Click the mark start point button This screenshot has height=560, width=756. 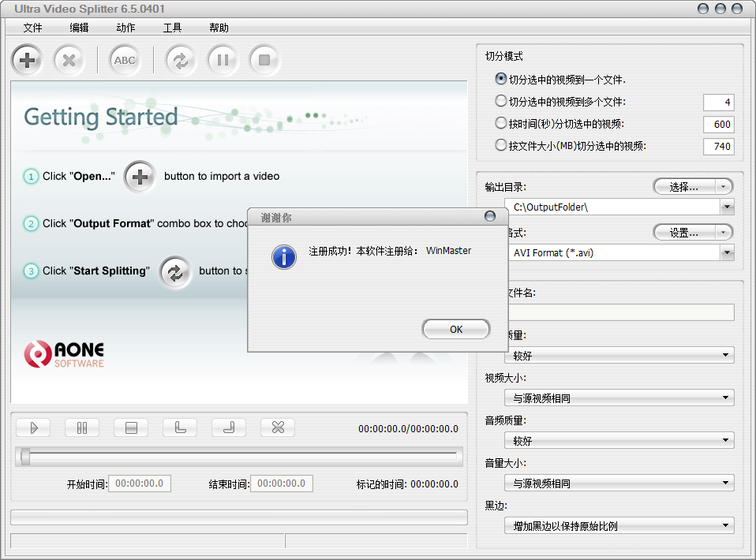(x=180, y=428)
